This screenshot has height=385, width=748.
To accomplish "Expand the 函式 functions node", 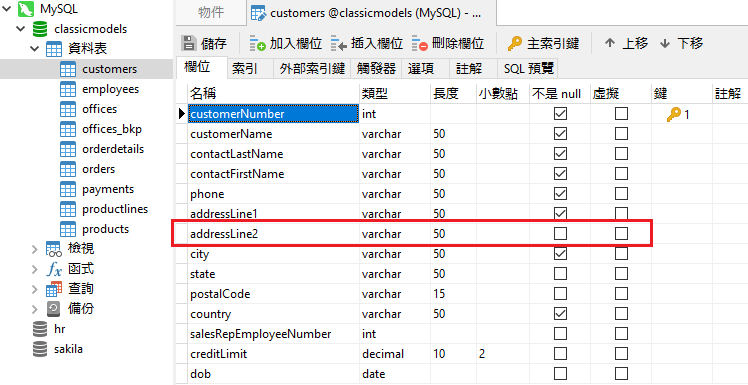I will tap(34, 269).
